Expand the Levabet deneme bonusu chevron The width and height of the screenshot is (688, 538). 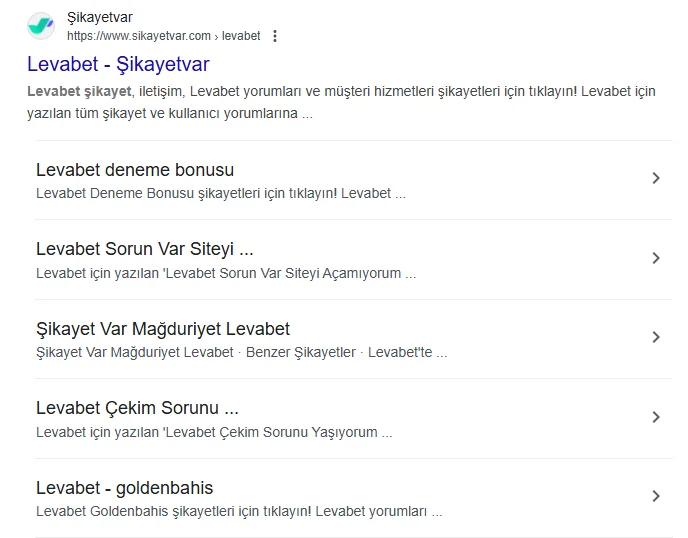tap(656, 178)
